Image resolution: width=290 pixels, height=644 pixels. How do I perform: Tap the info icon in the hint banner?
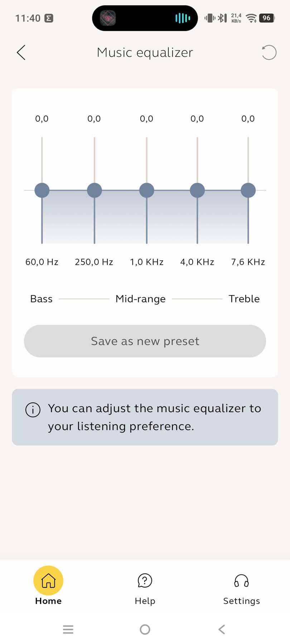[x=33, y=410]
